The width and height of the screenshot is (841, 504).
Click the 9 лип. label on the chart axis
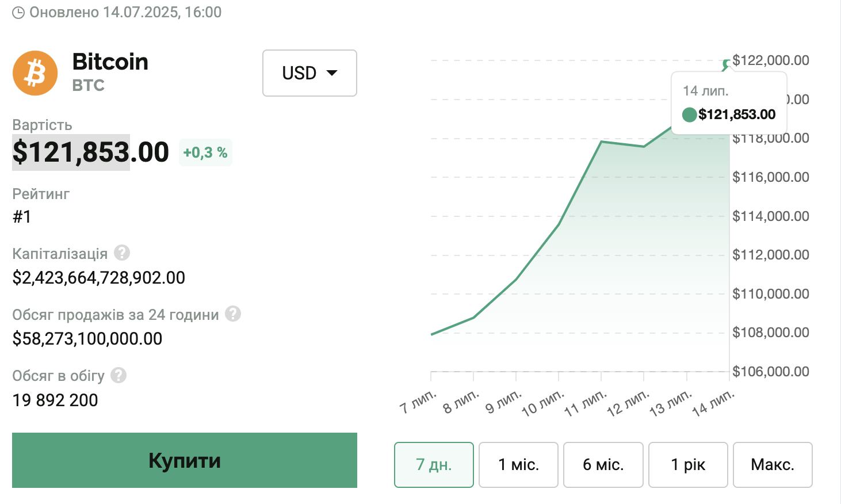[503, 401]
